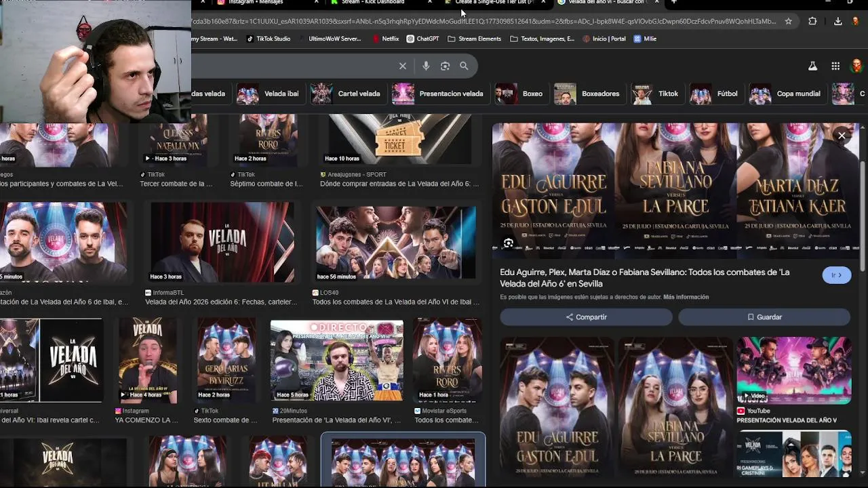Open the TikTok Studio bookmark
The height and width of the screenshot is (488, 868).
tap(269, 39)
